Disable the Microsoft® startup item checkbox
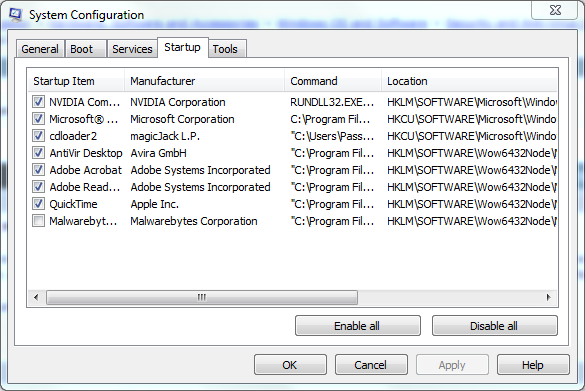 (38, 119)
